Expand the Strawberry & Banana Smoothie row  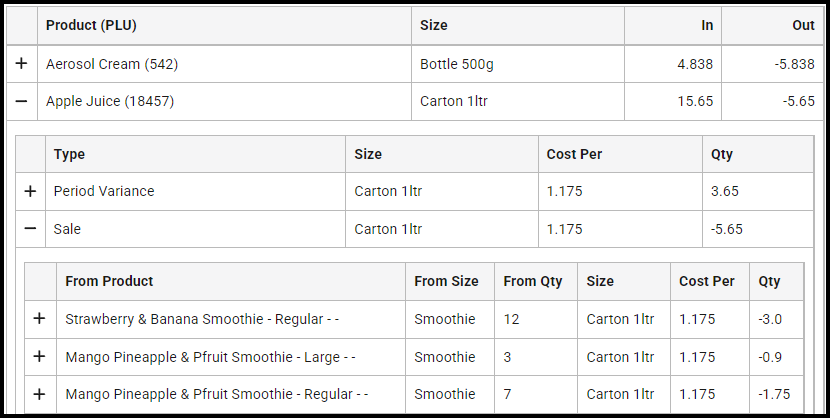[39, 319]
